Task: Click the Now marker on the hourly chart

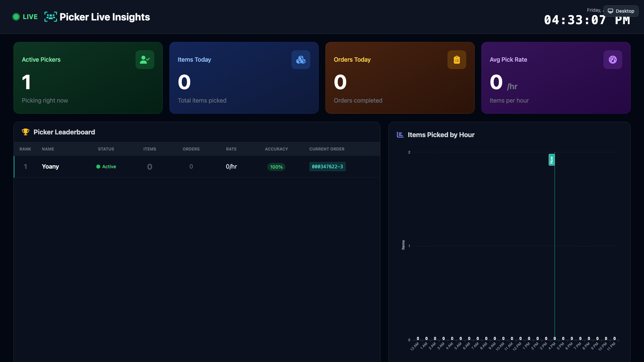Action: (x=551, y=160)
